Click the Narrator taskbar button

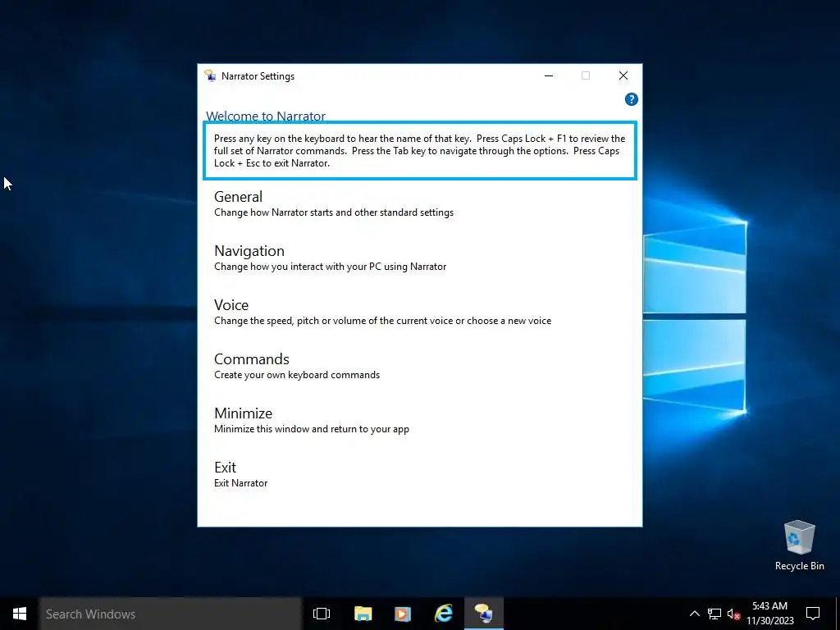click(x=484, y=614)
